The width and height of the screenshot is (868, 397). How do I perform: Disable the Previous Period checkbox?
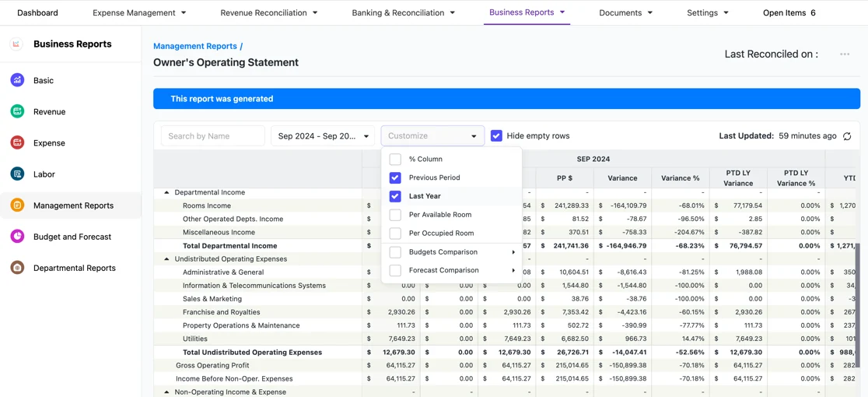coord(395,177)
